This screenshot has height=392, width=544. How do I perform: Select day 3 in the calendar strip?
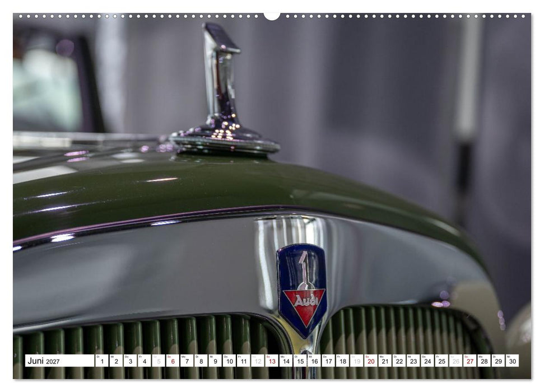(x=131, y=361)
